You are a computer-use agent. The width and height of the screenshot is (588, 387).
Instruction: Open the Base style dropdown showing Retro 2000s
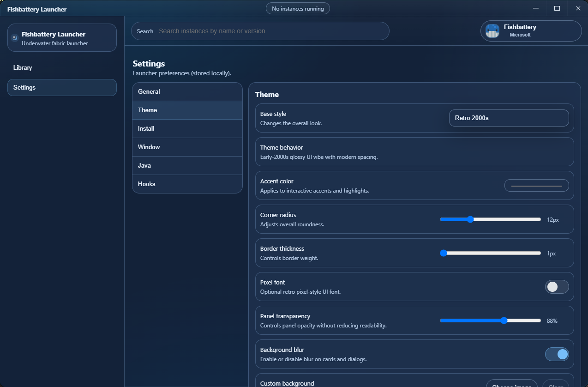tap(509, 118)
